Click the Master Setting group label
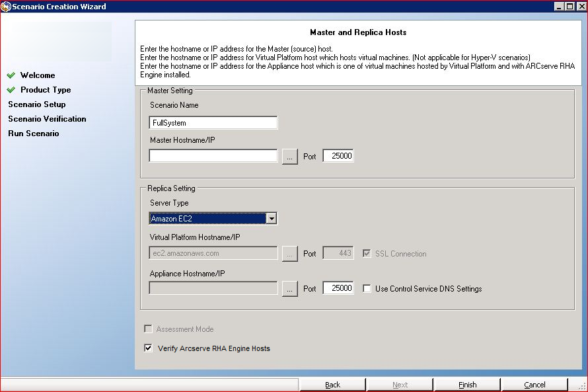This screenshot has width=588, height=392. tap(170, 91)
